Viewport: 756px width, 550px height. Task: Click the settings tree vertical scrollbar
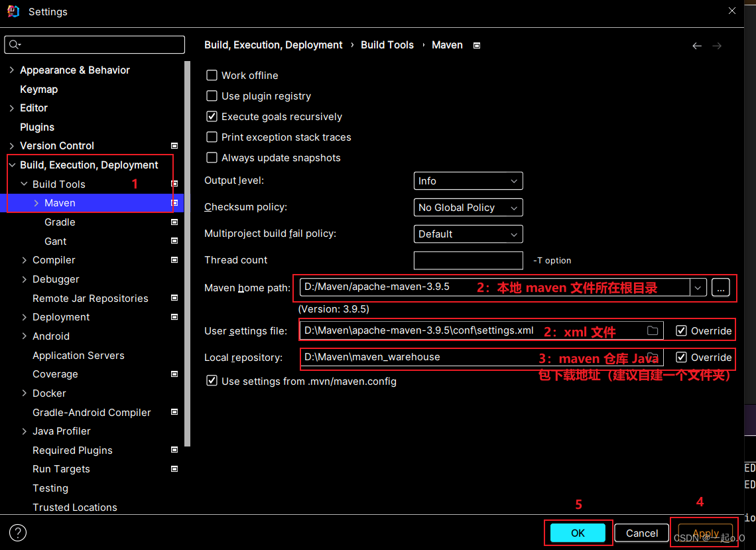[x=188, y=253]
